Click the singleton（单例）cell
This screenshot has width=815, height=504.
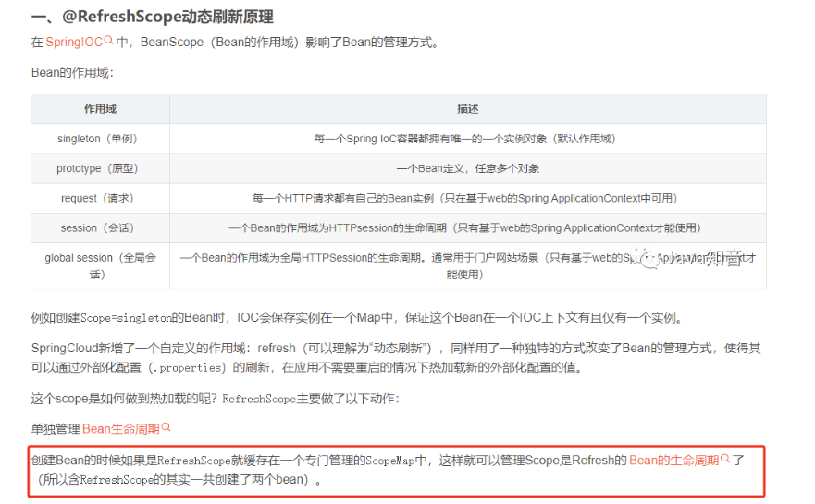coord(100,139)
